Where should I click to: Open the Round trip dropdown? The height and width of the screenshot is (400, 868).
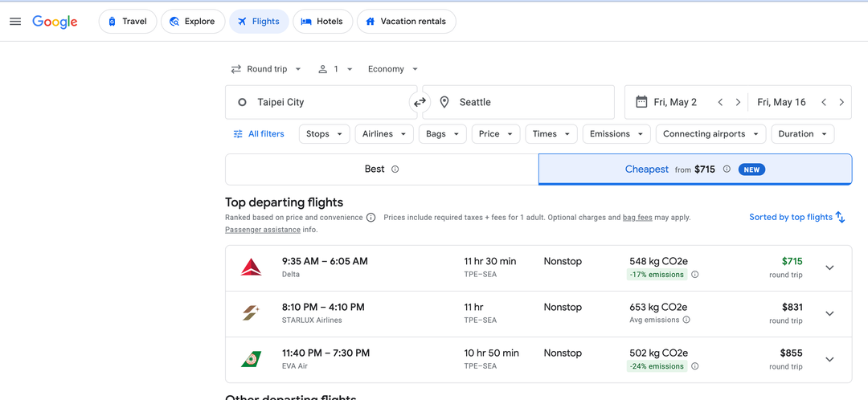(266, 69)
